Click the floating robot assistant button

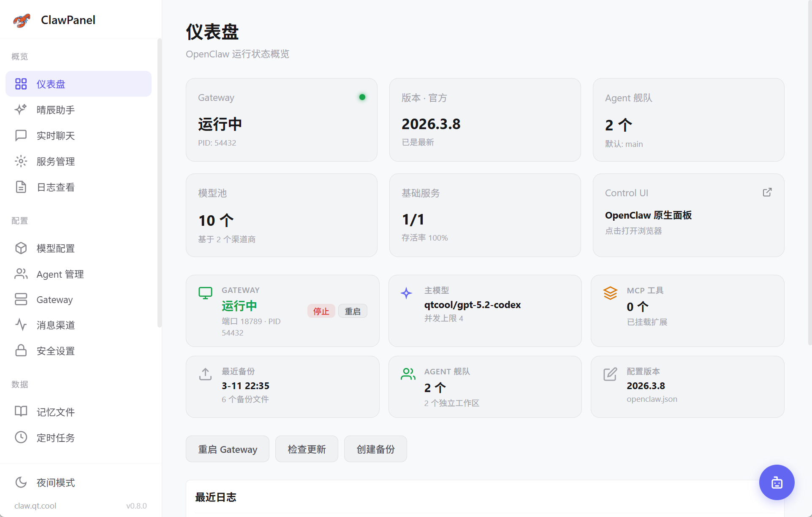777,482
